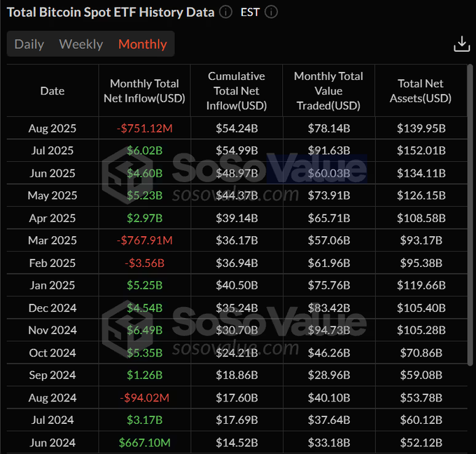Click the download data icon
The width and height of the screenshot is (476, 454).
point(462,43)
